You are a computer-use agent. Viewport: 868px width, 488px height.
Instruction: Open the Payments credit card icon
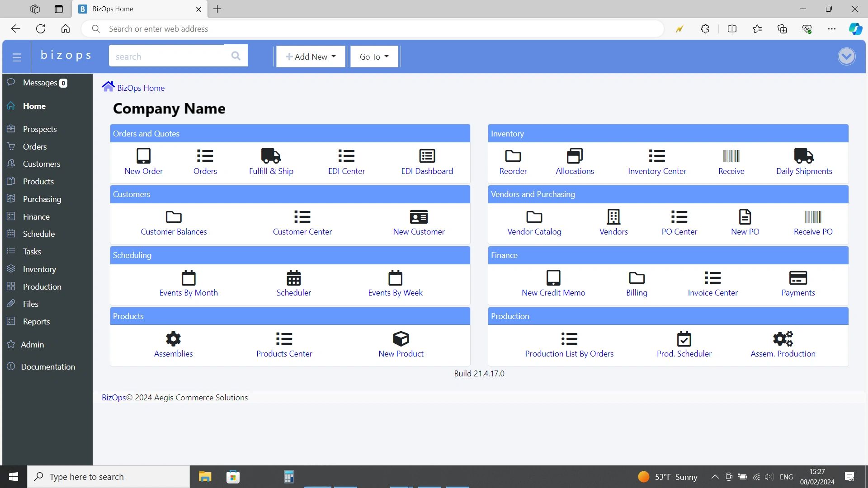pyautogui.click(x=798, y=278)
